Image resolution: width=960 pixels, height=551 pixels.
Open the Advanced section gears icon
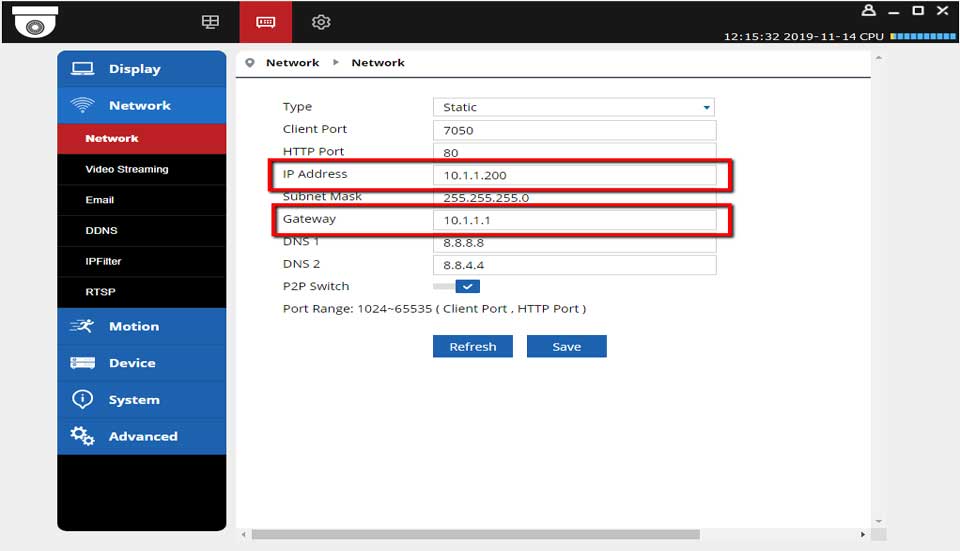[x=82, y=436]
